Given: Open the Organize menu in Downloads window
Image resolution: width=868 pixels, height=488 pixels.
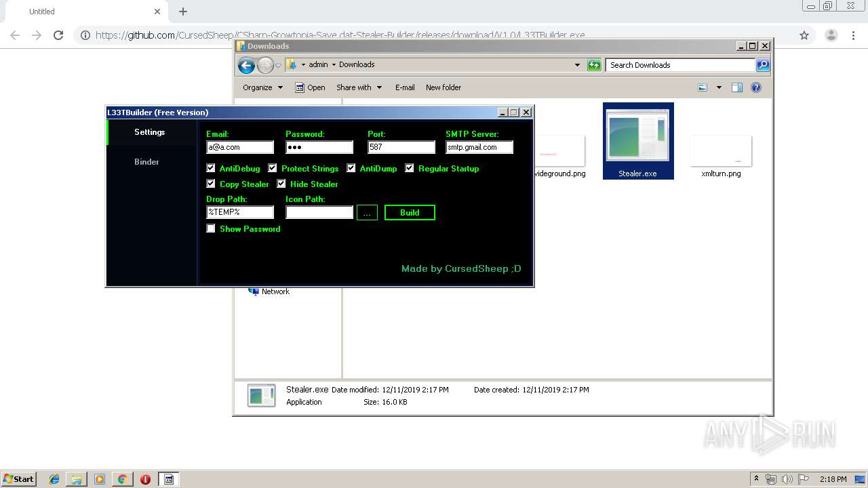Looking at the screenshot, I should click(262, 87).
